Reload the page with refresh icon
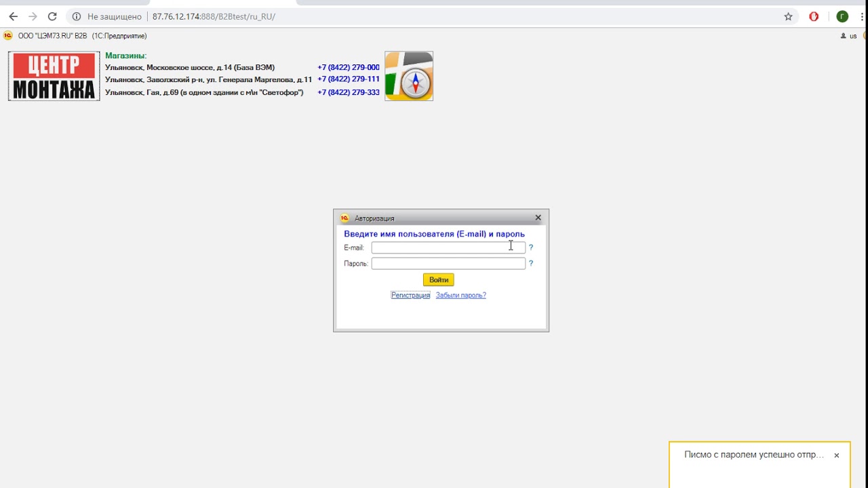The height and width of the screenshot is (488, 868). (52, 16)
